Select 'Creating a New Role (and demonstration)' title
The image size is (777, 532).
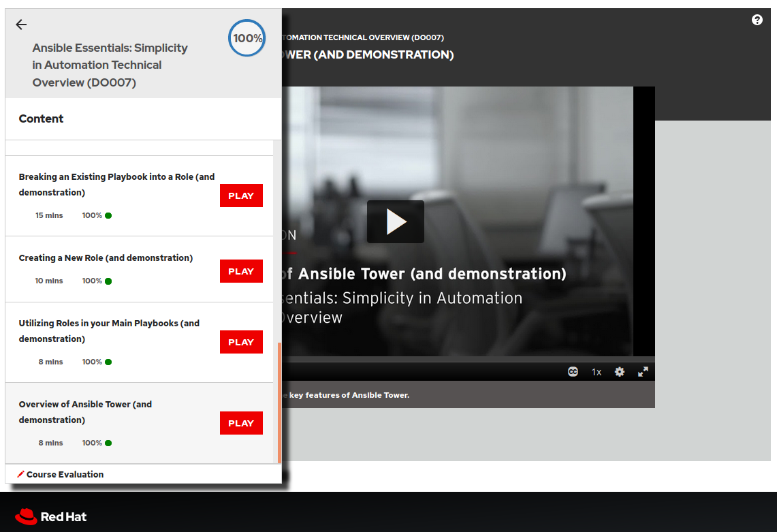click(x=106, y=257)
